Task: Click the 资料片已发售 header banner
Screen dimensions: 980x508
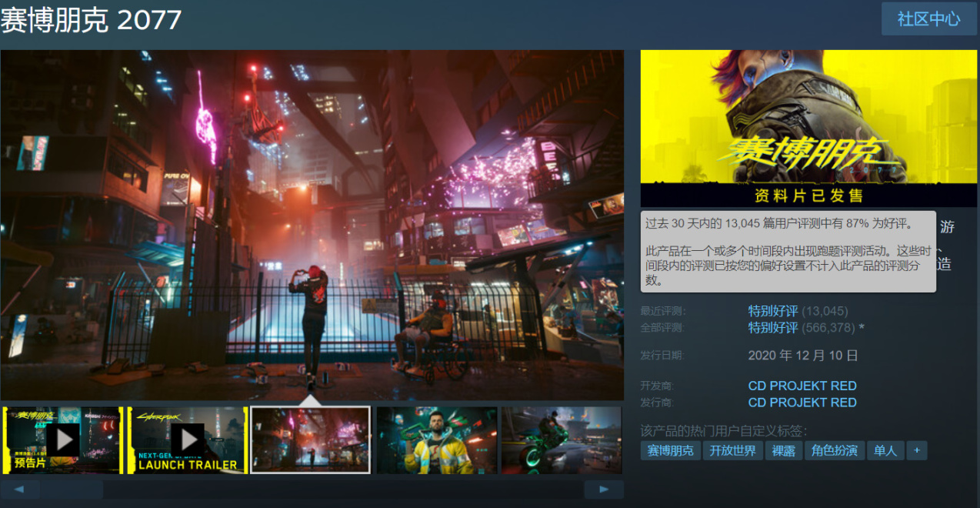Action: point(808,196)
